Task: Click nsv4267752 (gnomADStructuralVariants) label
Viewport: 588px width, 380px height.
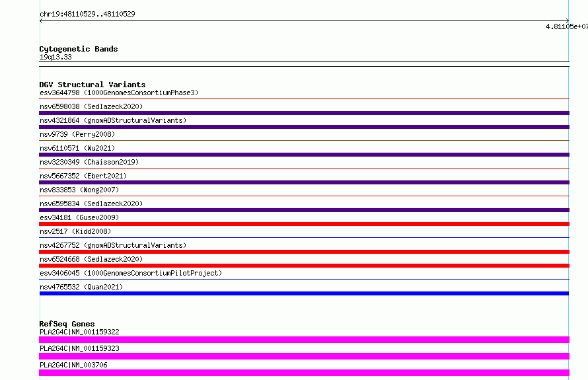Action: pos(113,245)
